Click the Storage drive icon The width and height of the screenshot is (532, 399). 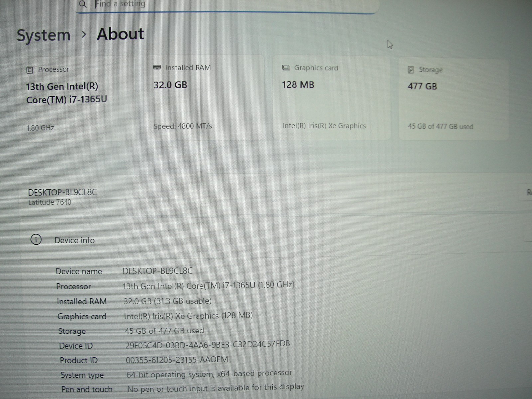pos(411,70)
